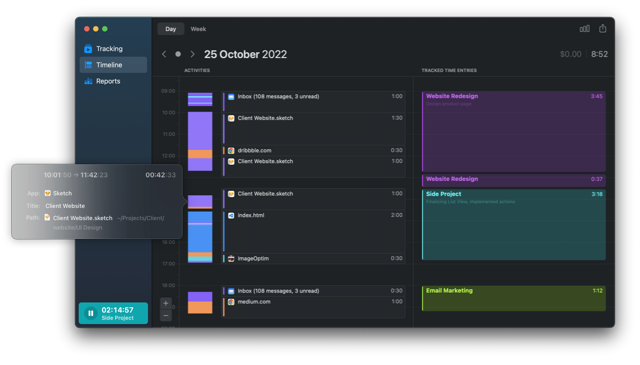Screen dimensions: 640x365
Task: Zoom out timeline with minus button
Action: (166, 316)
